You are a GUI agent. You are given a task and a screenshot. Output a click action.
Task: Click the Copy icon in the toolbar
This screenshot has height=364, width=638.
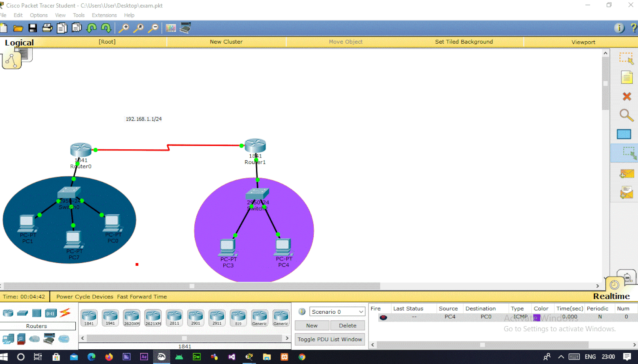(62, 28)
